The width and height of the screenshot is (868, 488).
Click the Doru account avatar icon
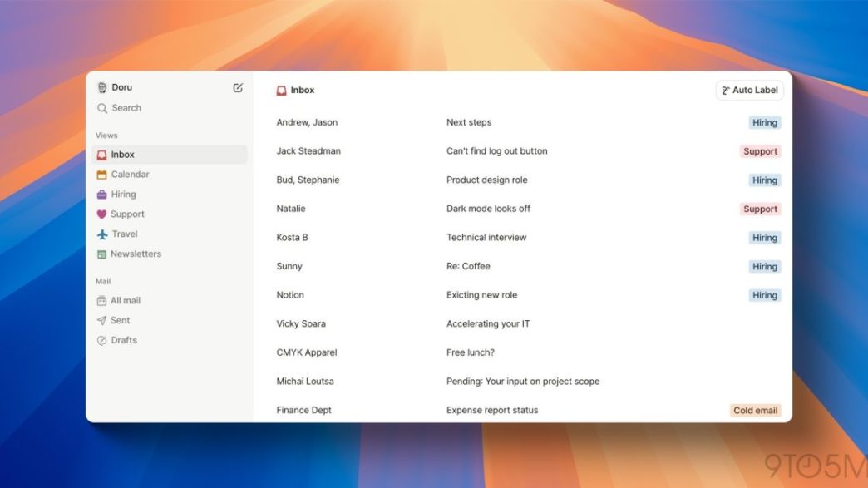[x=102, y=88]
